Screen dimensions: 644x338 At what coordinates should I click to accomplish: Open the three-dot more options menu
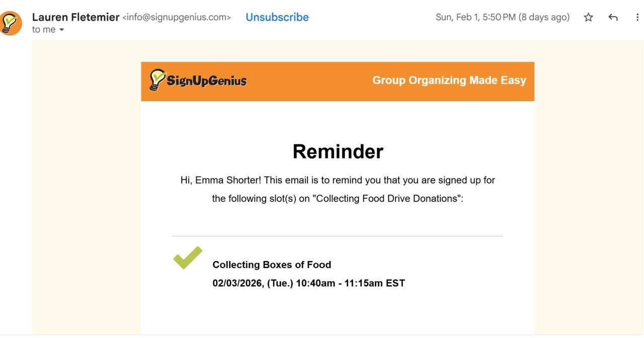coord(637,18)
